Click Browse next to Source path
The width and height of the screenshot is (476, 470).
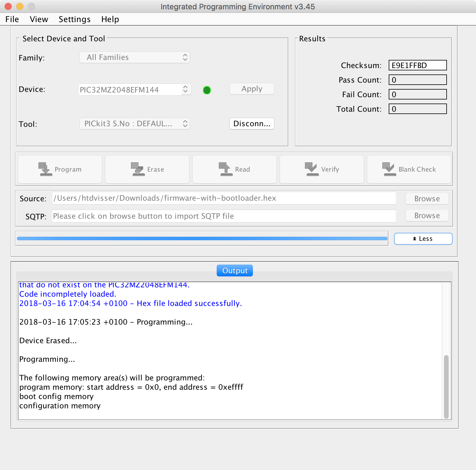(427, 199)
